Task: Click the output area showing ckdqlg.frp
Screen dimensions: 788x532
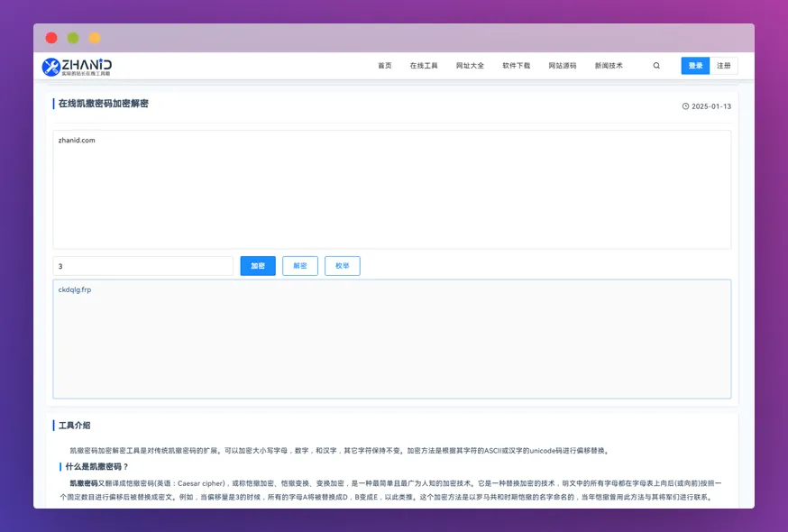Action: (x=392, y=339)
